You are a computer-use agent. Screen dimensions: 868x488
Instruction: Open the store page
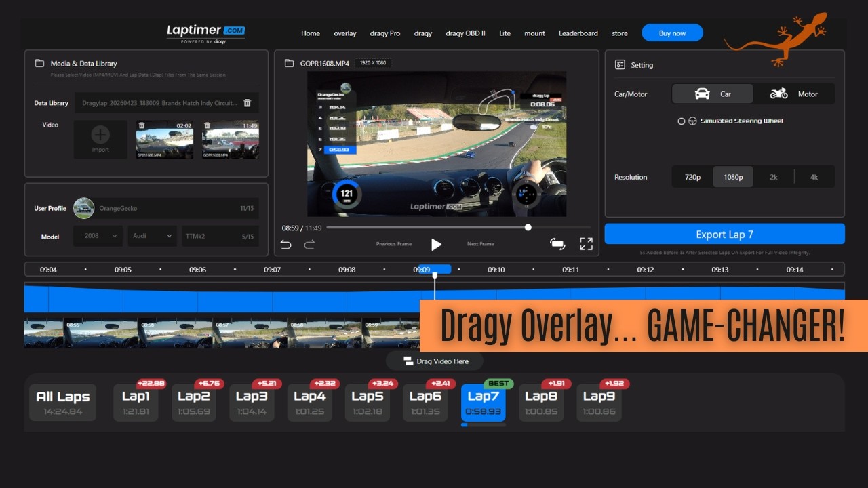[x=620, y=33]
